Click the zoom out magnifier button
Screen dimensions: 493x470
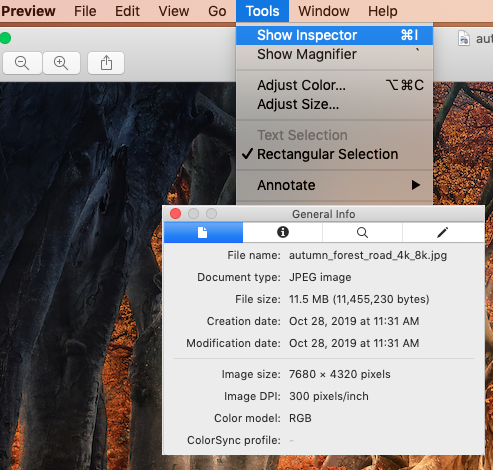22,63
